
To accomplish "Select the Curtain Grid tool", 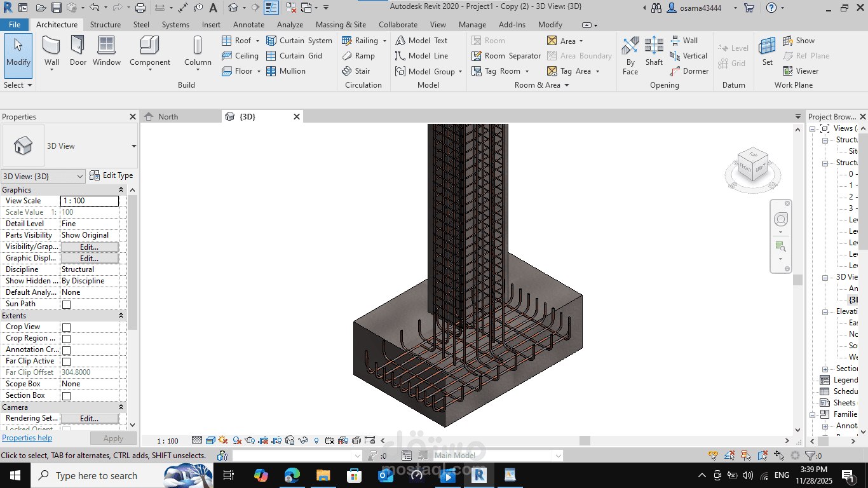I will tap(294, 55).
